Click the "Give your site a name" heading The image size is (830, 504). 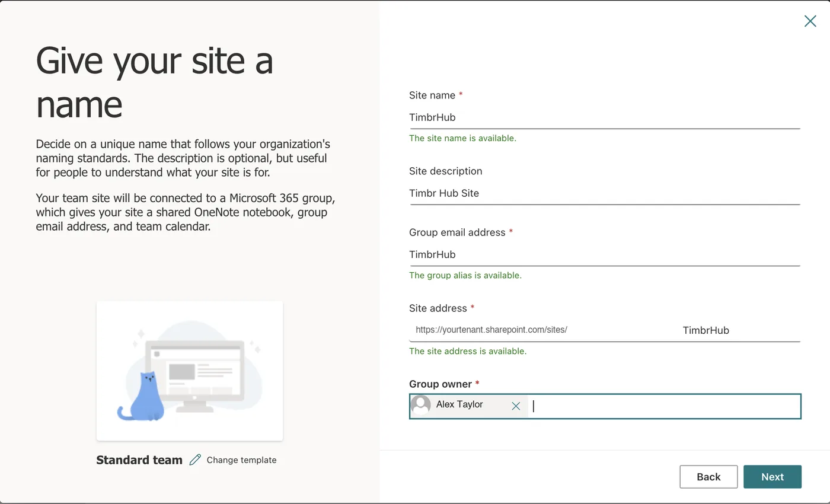155,82
